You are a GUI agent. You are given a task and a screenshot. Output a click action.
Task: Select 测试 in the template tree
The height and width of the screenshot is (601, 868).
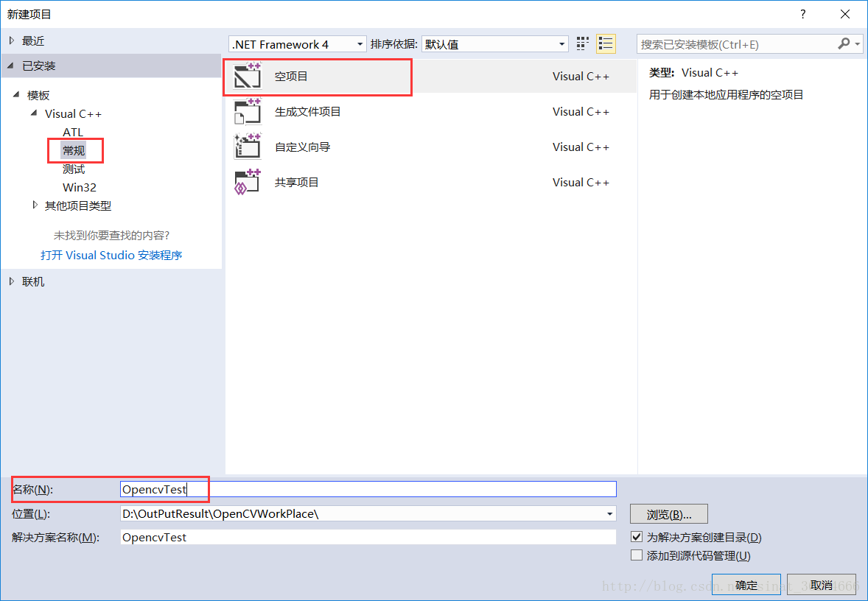tap(74, 169)
